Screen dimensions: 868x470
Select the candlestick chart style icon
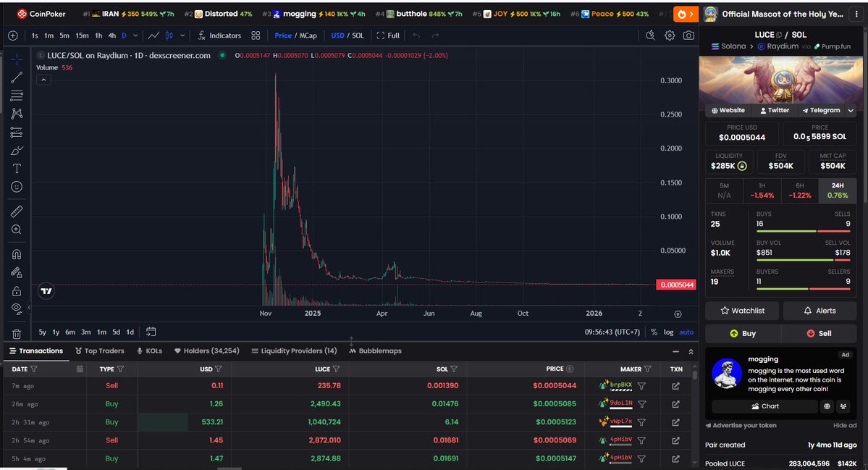(x=169, y=35)
